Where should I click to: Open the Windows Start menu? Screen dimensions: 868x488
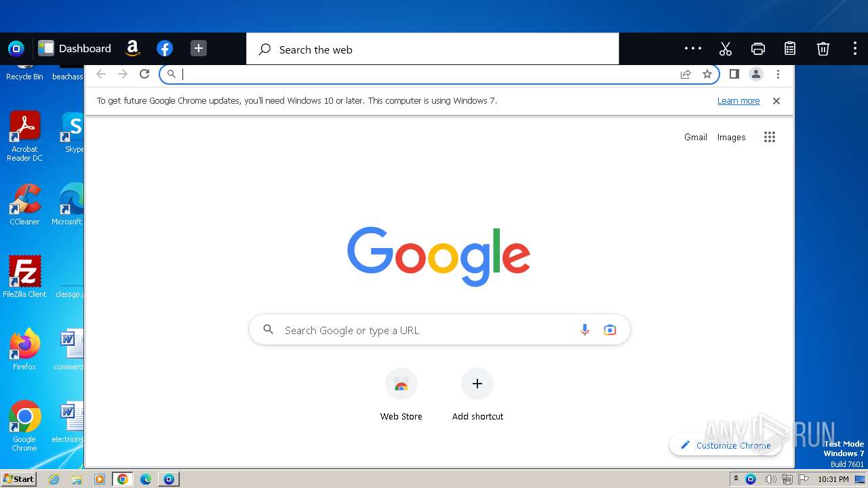pos(18,479)
